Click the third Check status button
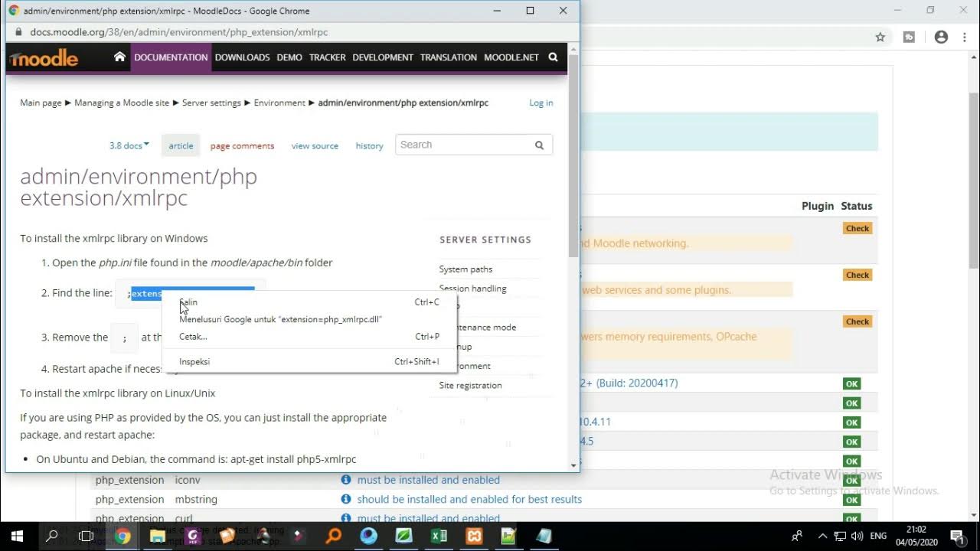980x551 pixels. pyautogui.click(x=857, y=321)
